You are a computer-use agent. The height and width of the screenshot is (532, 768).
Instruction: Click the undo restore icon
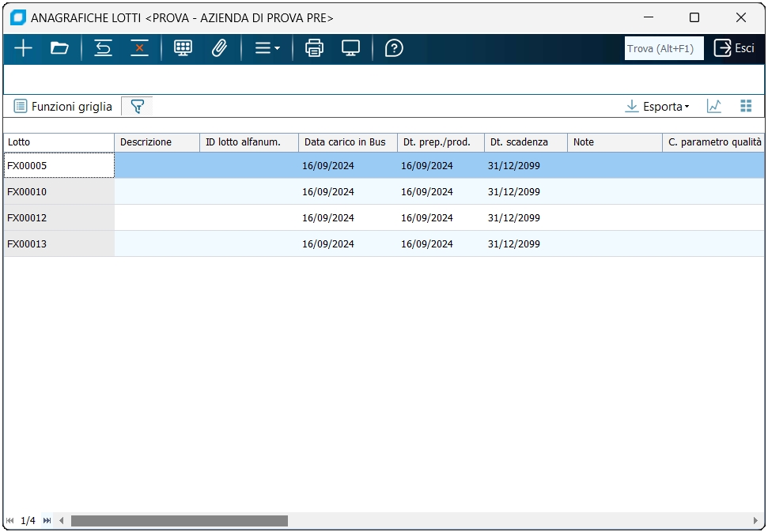(x=103, y=48)
